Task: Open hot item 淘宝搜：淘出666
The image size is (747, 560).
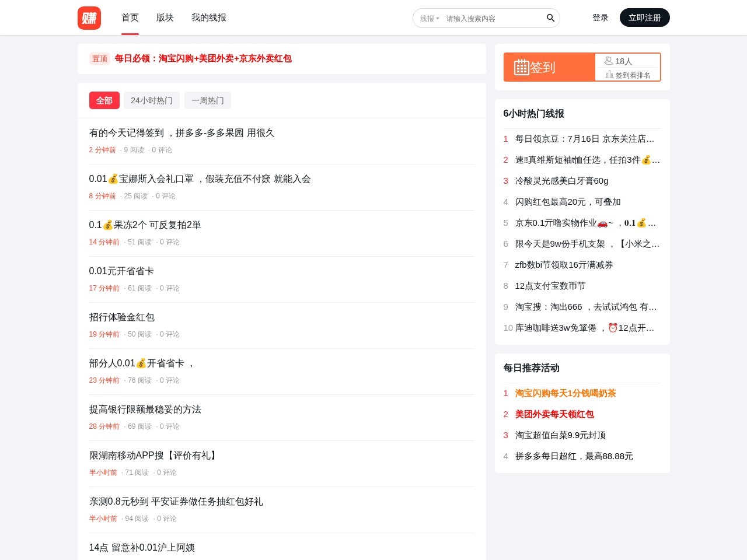Action: tap(587, 307)
